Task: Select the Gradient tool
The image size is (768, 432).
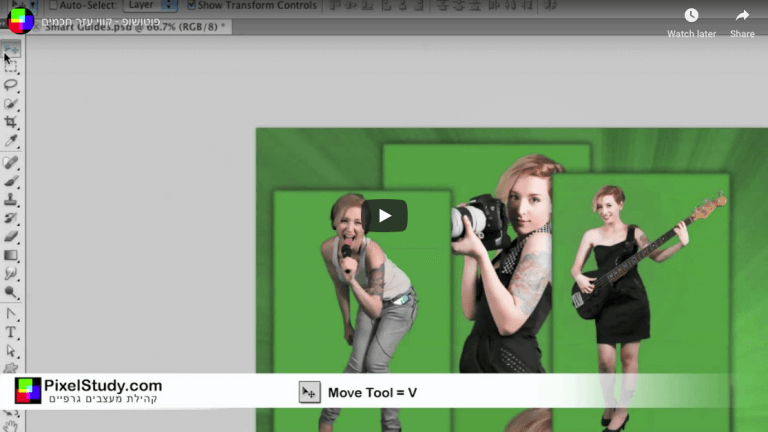Action: tap(11, 255)
